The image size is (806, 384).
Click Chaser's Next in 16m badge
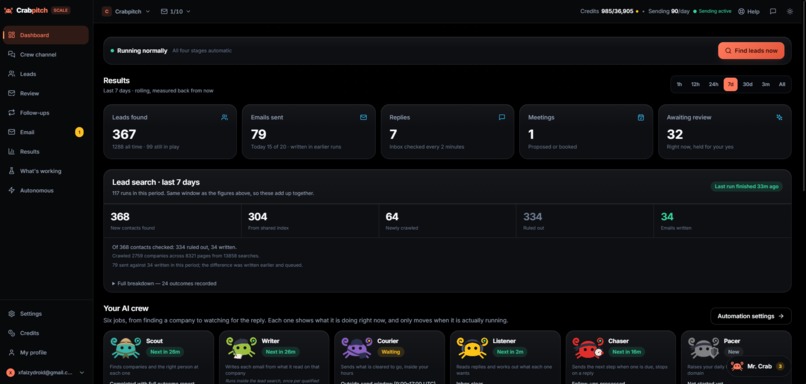click(x=627, y=352)
